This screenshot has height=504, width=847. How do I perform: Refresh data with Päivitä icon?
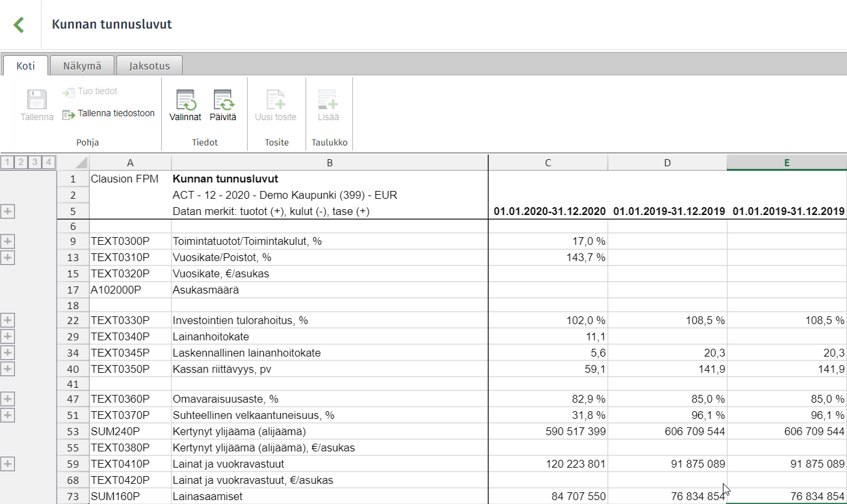224,100
